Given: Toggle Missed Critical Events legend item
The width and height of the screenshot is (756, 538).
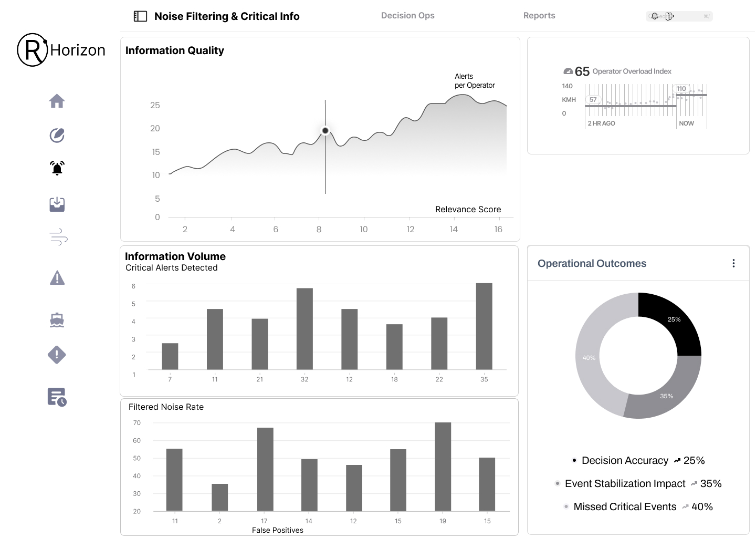Looking at the screenshot, I should click(624, 507).
